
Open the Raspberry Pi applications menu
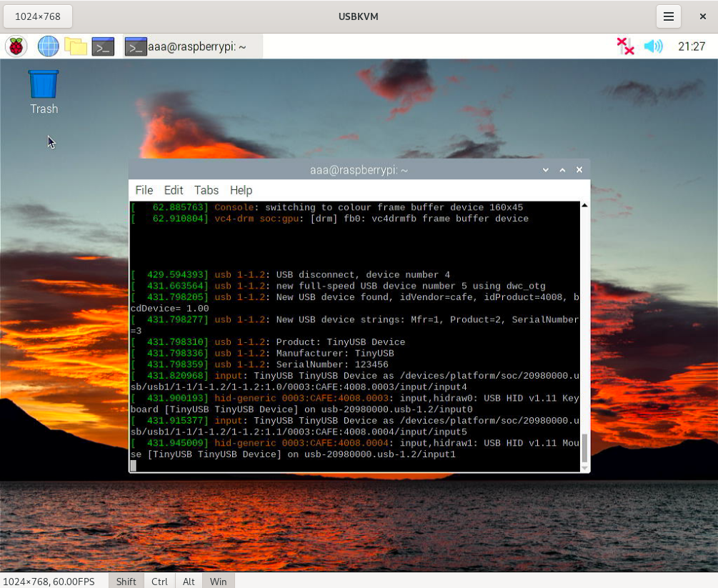point(16,46)
